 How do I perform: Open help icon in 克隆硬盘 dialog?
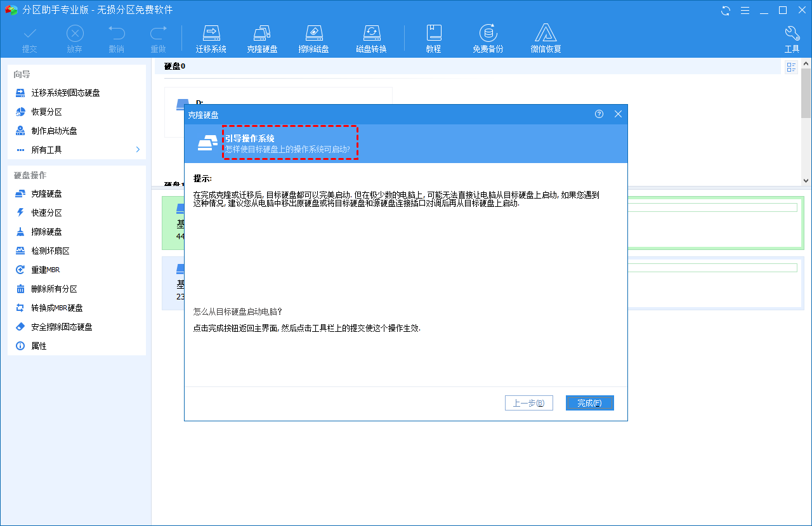pyautogui.click(x=599, y=114)
